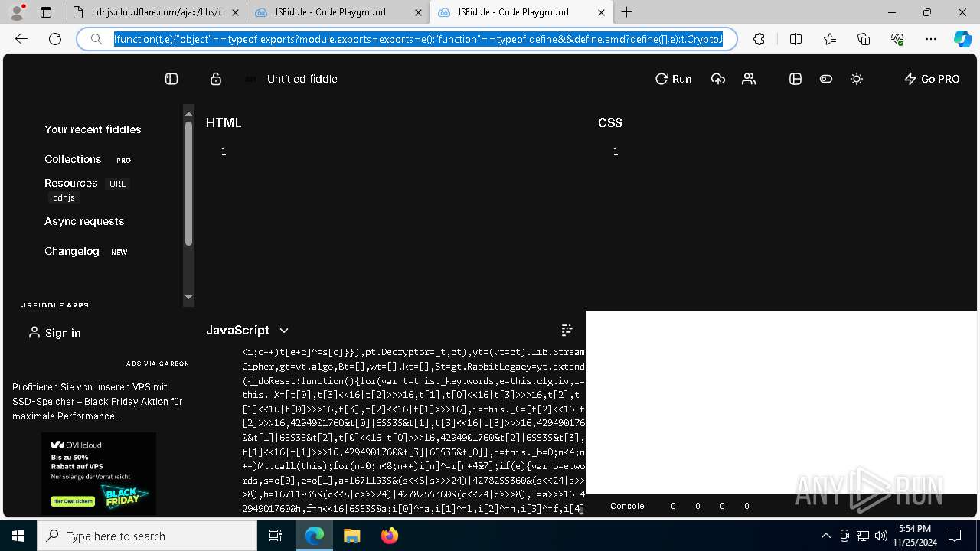Toggle the JSFiddle sidebar panel icon
The height and width of the screenshot is (551, 980).
coord(171,79)
